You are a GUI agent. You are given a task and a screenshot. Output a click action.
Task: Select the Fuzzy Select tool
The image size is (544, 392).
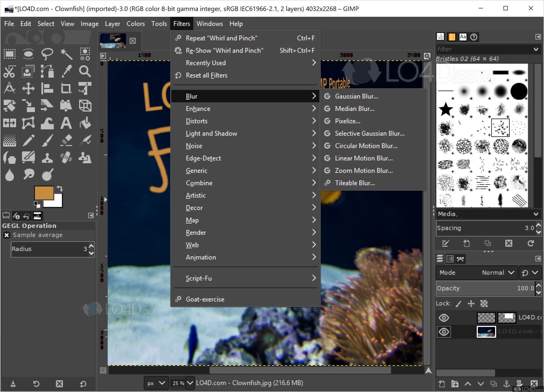coord(66,54)
